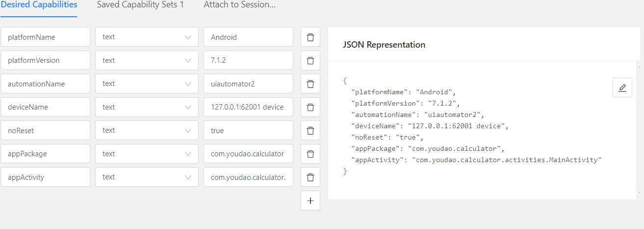Click the "appPackage" JSON line

click(428, 148)
